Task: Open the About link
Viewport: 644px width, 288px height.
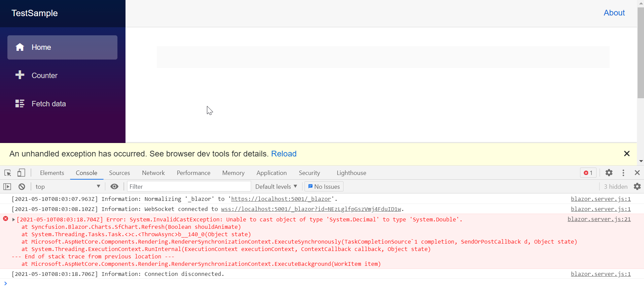Action: [614, 13]
